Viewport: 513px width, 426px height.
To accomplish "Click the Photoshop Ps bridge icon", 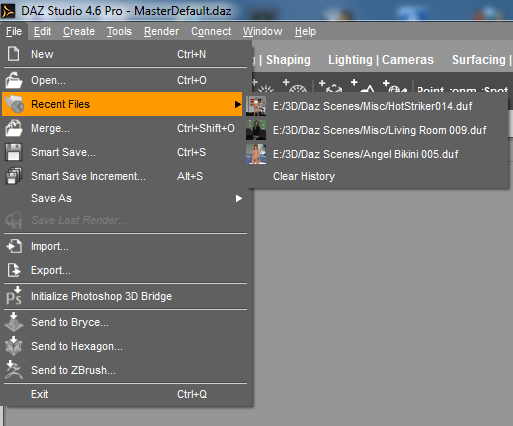I will (14, 296).
